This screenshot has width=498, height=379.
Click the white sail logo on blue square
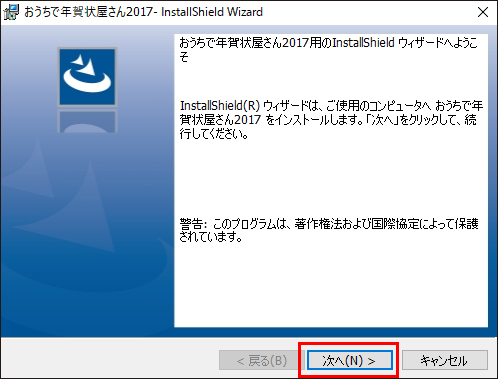87,77
